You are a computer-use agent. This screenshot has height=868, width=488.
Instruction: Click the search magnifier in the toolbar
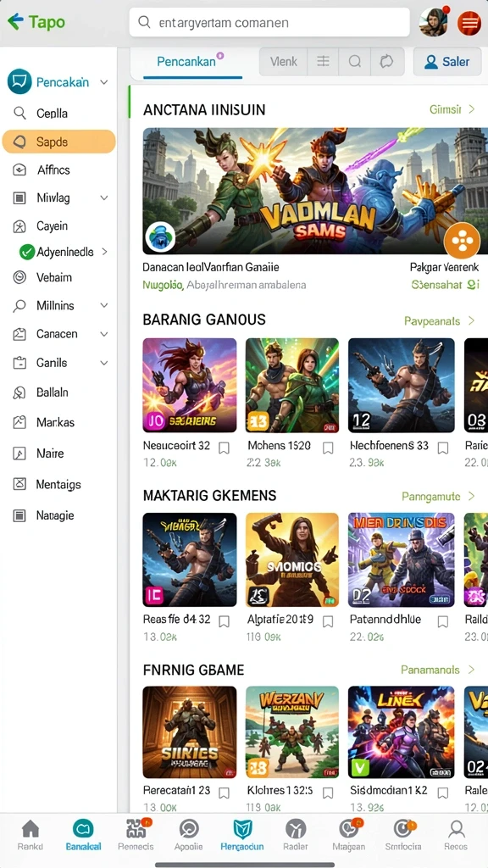tap(355, 61)
